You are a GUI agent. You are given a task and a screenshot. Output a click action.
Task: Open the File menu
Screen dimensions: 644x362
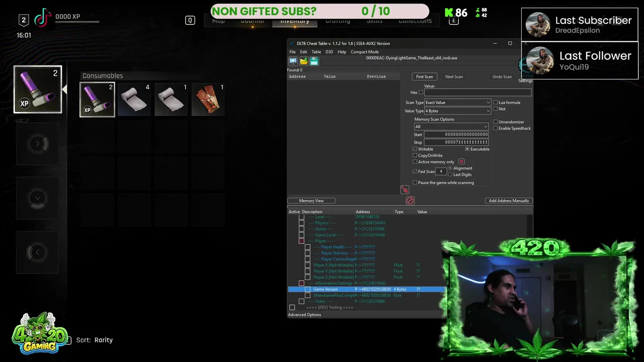click(292, 52)
